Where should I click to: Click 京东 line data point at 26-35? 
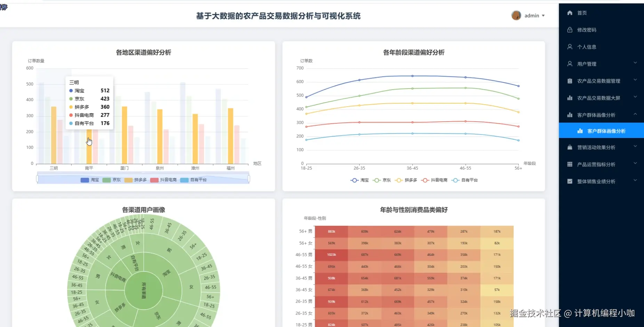[x=360, y=96]
